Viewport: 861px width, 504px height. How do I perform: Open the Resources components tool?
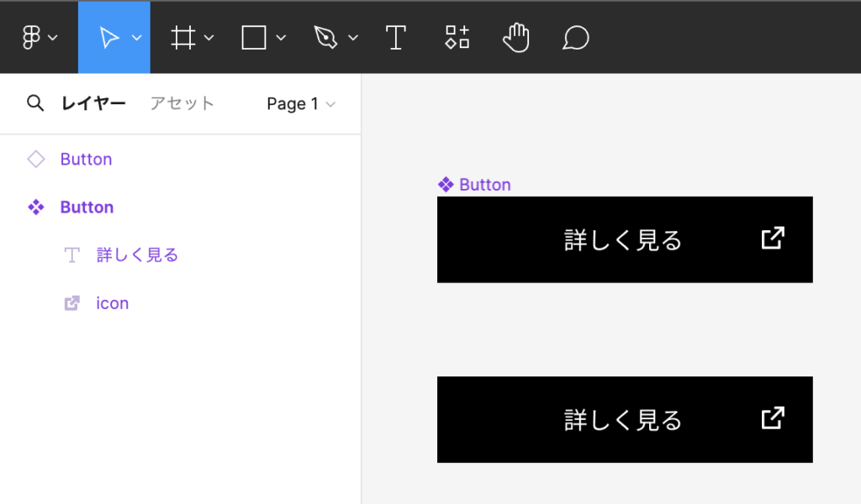pyautogui.click(x=457, y=38)
